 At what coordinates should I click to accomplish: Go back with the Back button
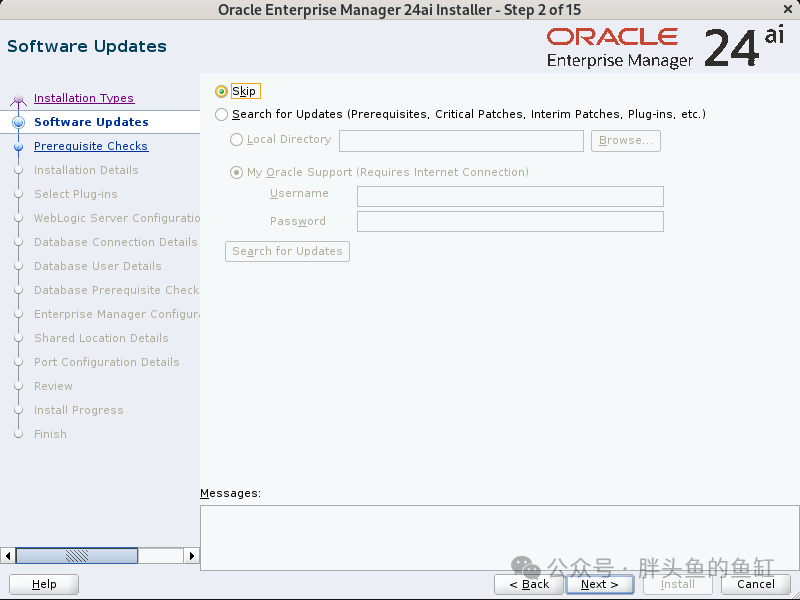pos(529,584)
